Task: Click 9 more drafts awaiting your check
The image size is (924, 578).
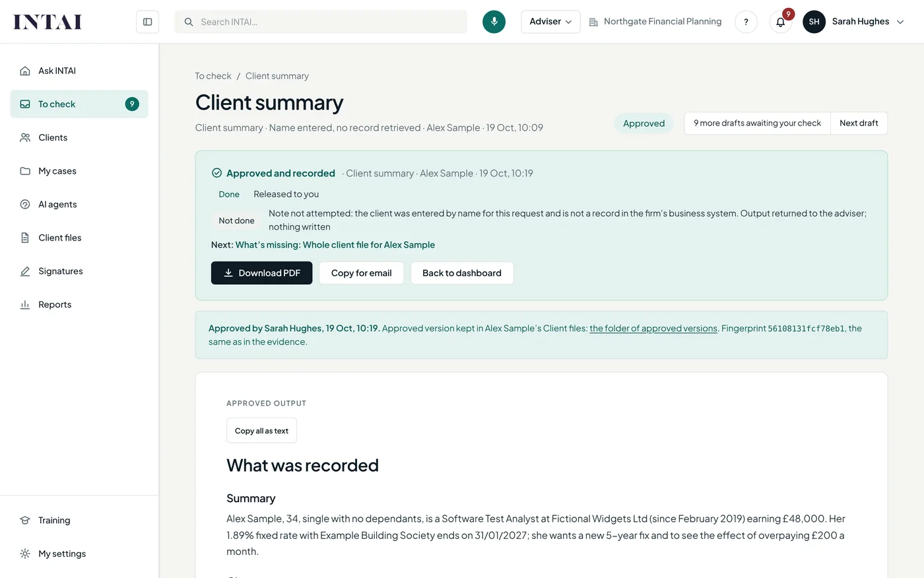Action: (757, 124)
